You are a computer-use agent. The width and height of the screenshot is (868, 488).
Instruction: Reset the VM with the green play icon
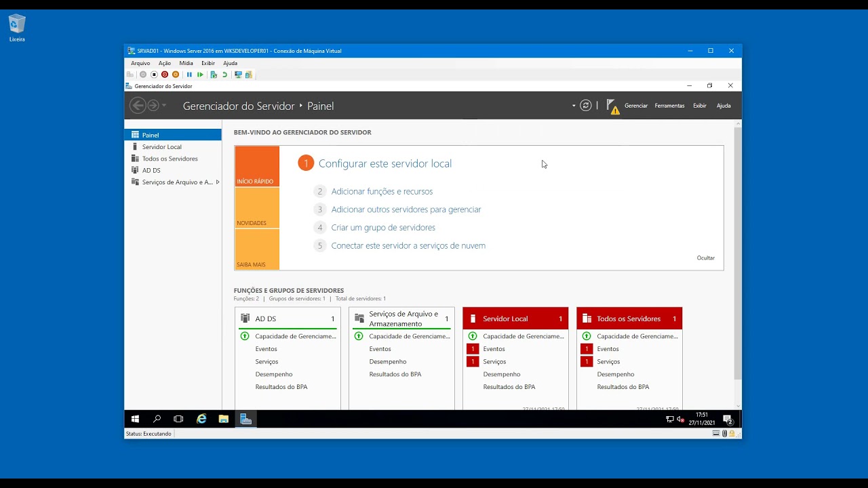pos(200,75)
